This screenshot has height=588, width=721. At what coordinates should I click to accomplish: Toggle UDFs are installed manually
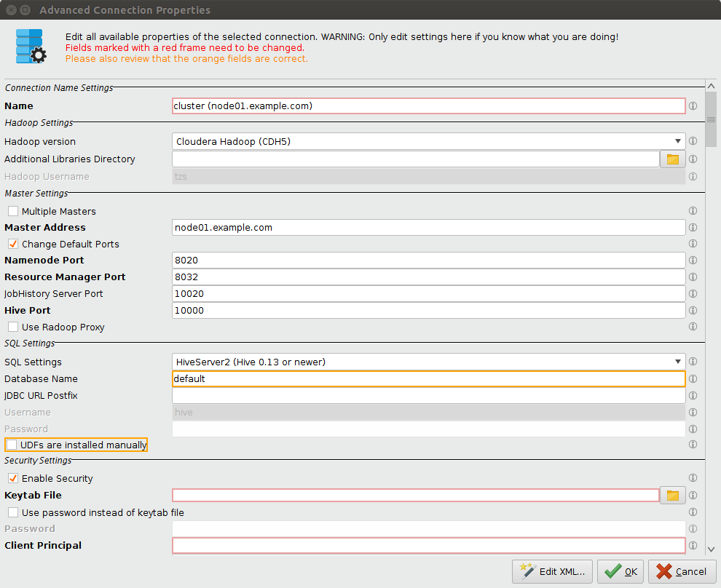tap(12, 445)
